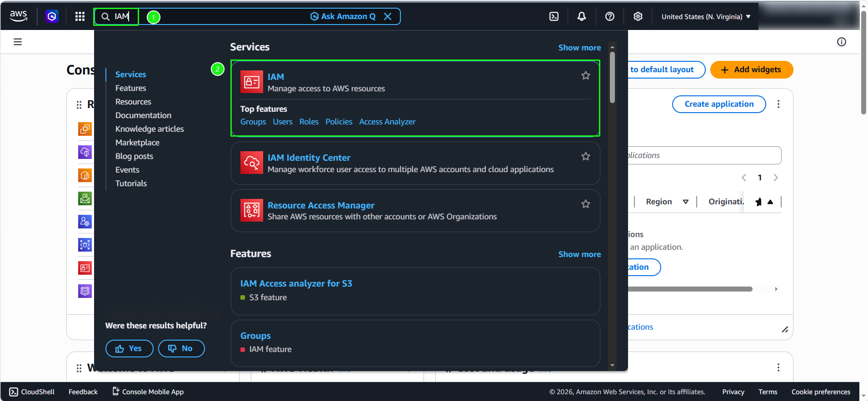Screen dimensions: 868x401
Task: Open IAM Access analyzer for S3 feature
Action: point(296,283)
